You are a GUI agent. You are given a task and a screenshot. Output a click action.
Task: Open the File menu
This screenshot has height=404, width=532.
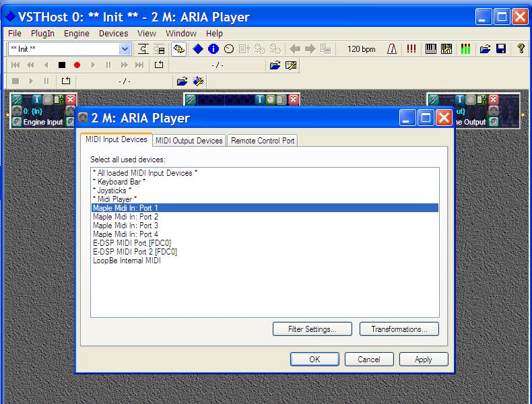tap(15, 33)
